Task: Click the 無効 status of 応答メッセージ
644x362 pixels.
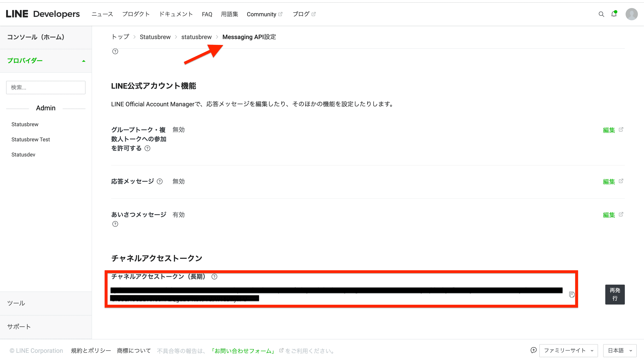Action: tap(178, 181)
